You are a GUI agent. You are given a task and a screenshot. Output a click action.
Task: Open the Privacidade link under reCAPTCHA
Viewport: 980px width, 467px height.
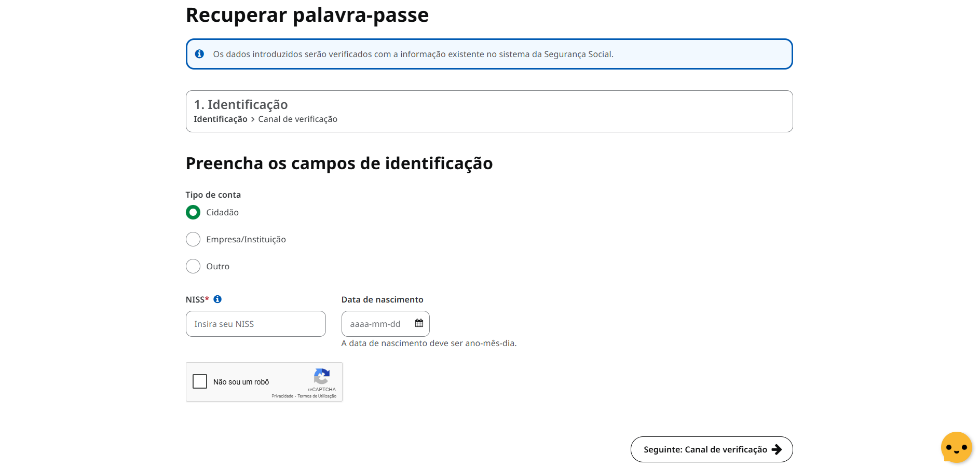point(282,396)
